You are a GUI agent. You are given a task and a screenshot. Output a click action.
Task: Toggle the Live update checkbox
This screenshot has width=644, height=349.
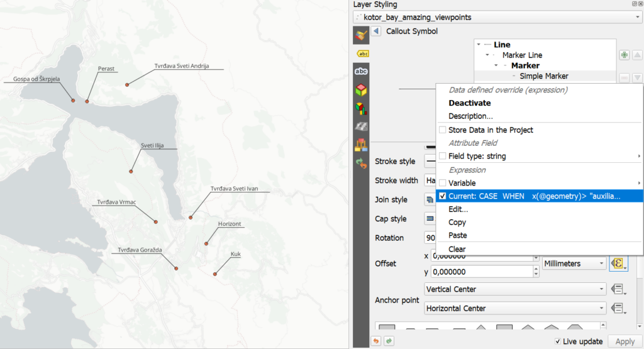tap(557, 341)
